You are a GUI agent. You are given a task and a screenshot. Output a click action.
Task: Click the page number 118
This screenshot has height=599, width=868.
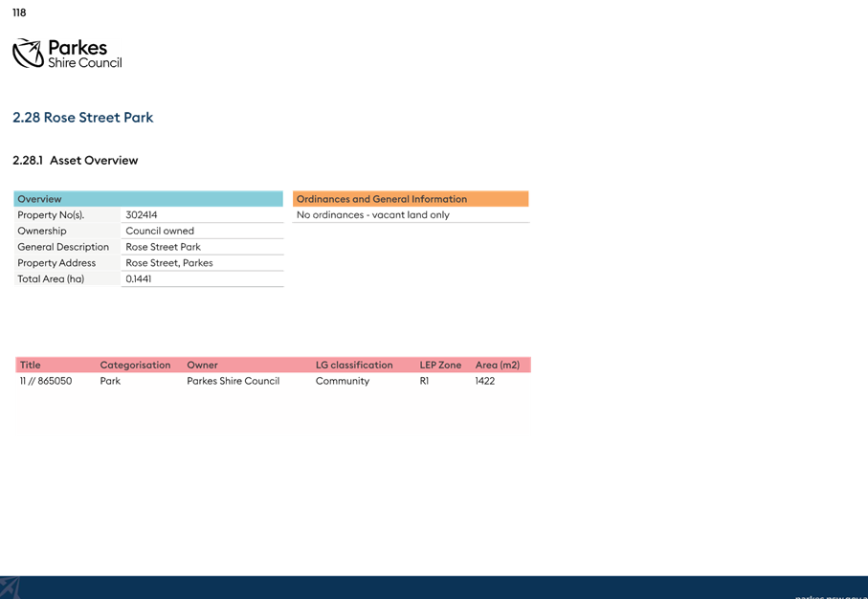[19, 12]
